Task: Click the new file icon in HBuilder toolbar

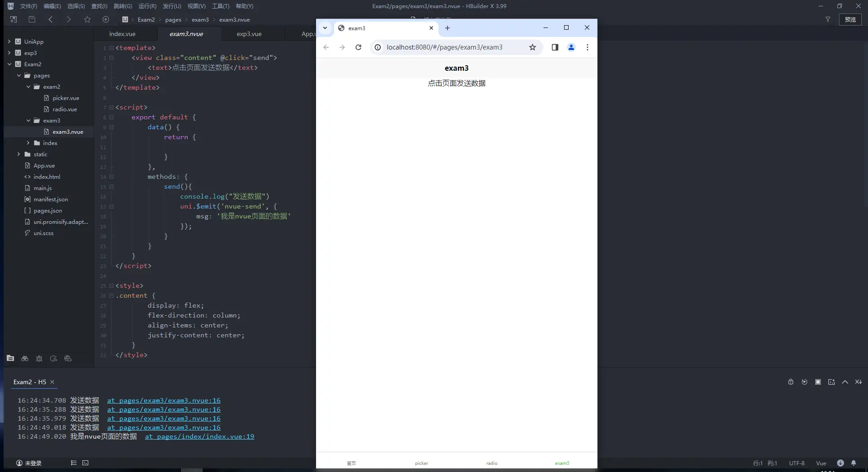Action: (x=14, y=19)
